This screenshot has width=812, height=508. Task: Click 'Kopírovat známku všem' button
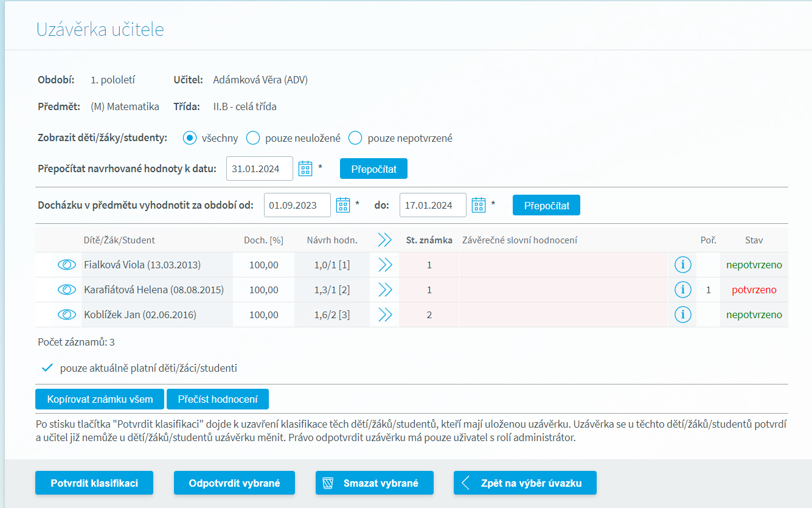100,399
